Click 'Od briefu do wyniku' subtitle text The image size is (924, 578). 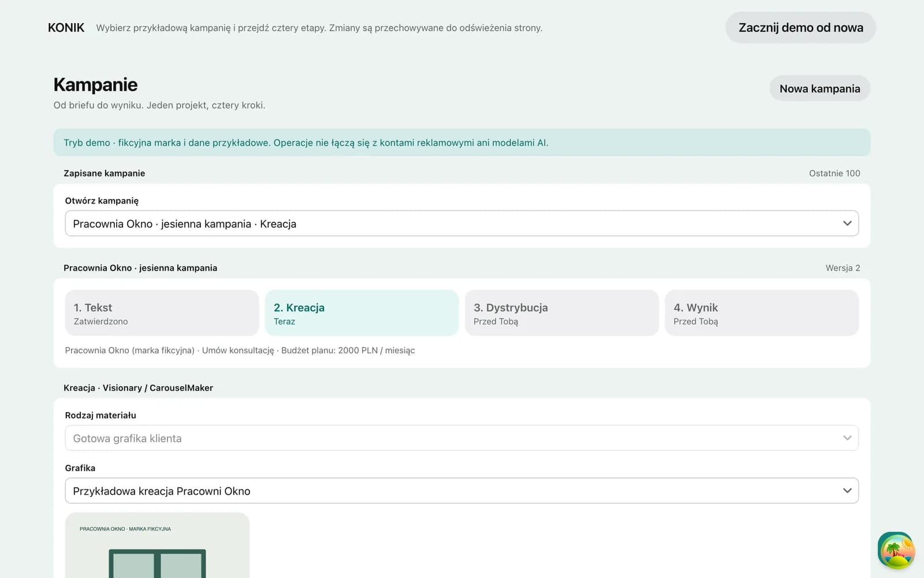pyautogui.click(x=159, y=105)
